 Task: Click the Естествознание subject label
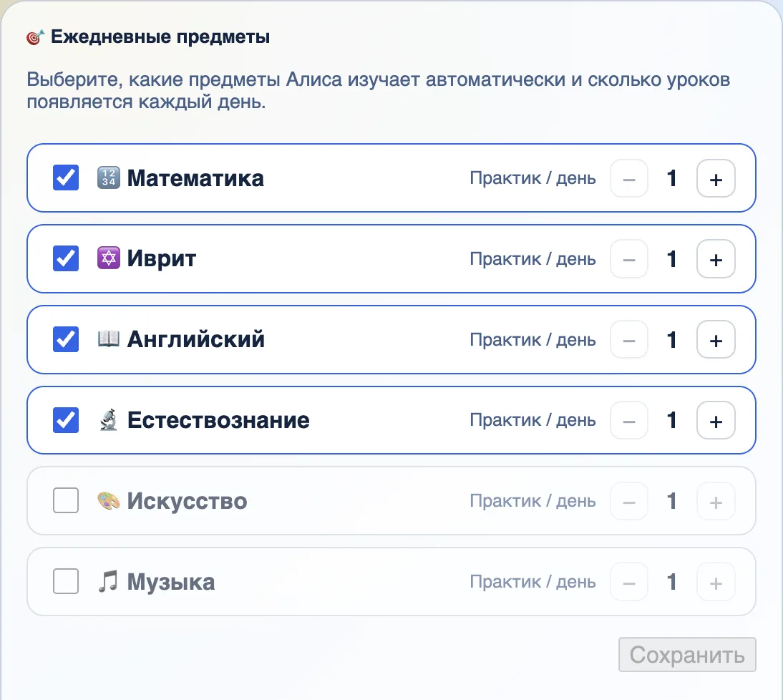(218, 420)
